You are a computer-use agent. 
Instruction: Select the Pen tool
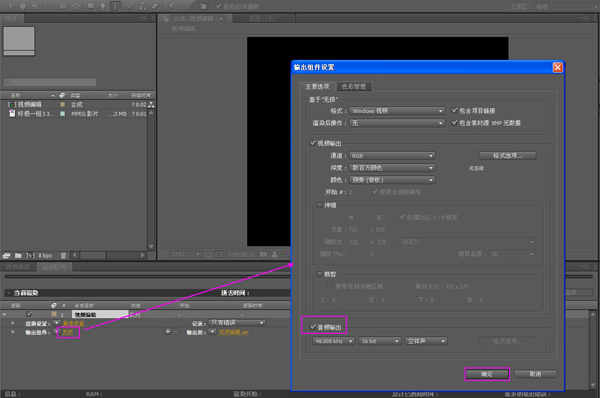pos(103,6)
